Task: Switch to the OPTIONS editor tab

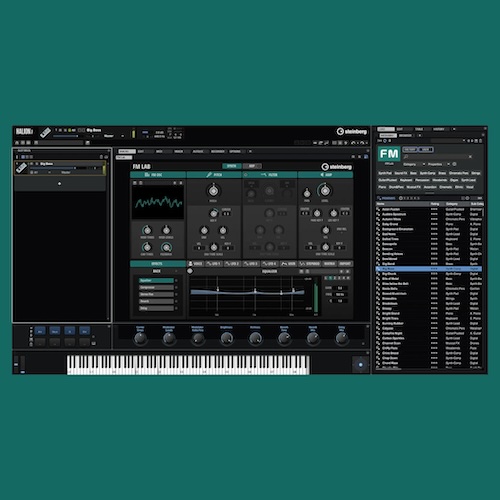Action: click(235, 151)
